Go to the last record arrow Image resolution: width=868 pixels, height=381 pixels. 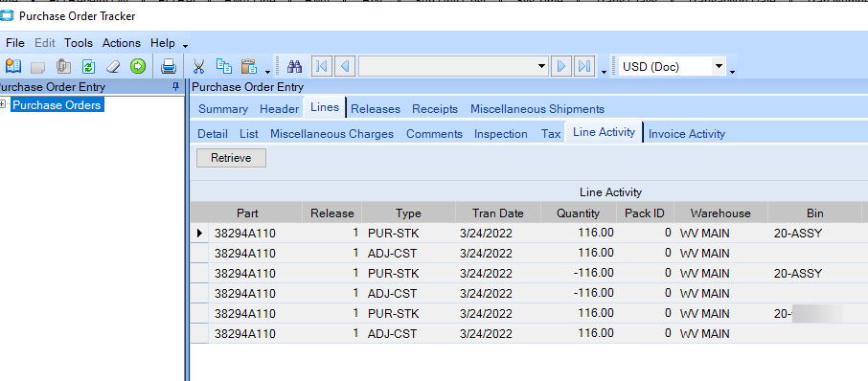tap(584, 67)
